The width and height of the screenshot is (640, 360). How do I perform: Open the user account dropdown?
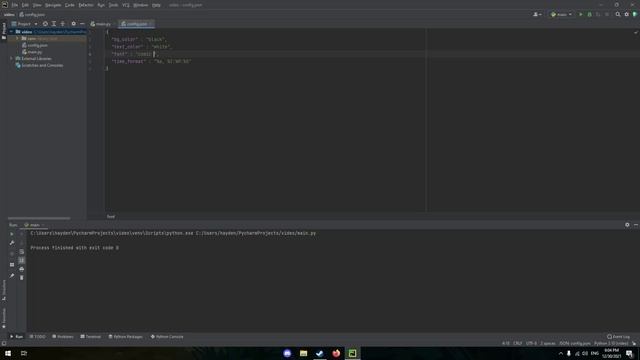pyautogui.click(x=537, y=14)
